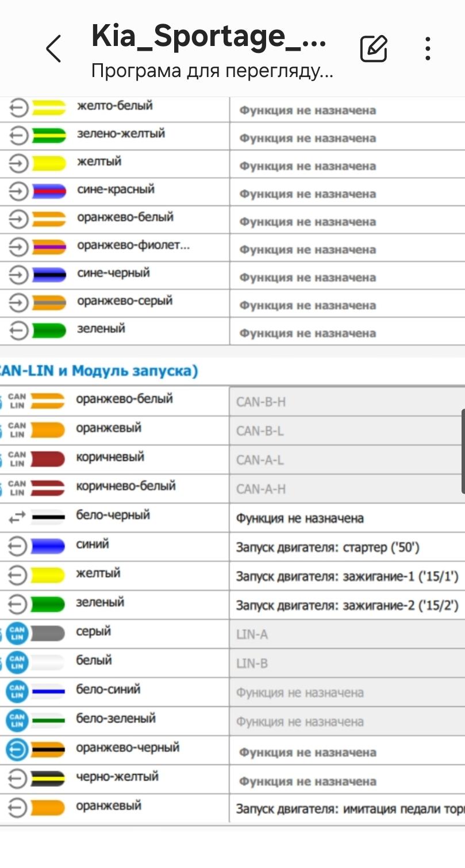Click the blue CAN LIN badge beside белый
Screen dimensions: 465x868
(x=17, y=662)
